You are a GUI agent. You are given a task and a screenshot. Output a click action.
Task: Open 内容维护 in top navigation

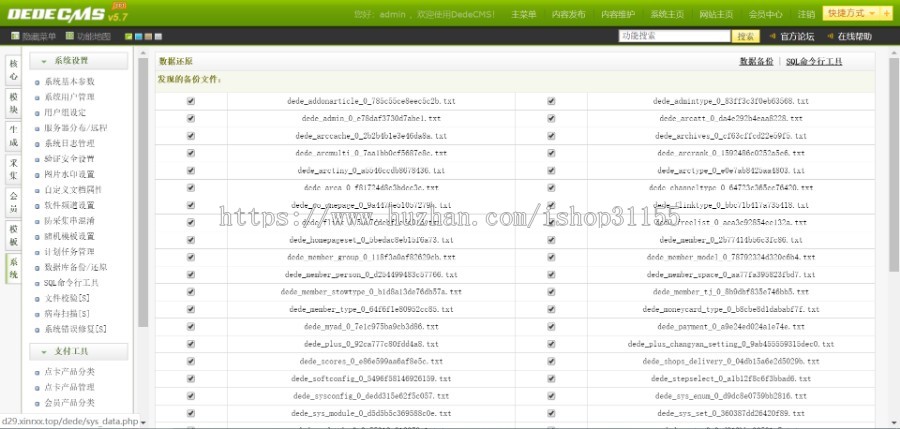(618, 14)
